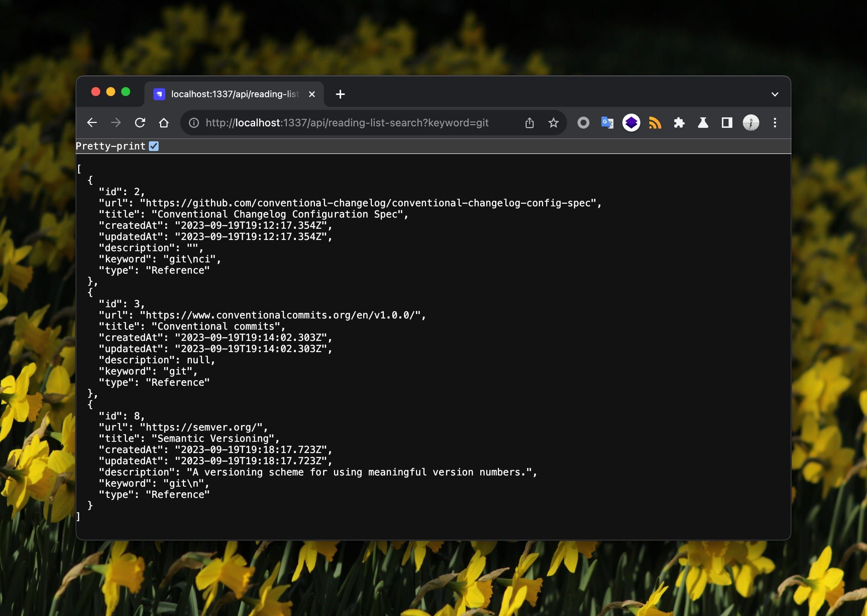Open the Extensions puzzle piece menu
The image size is (867, 616).
pyautogui.click(x=679, y=123)
